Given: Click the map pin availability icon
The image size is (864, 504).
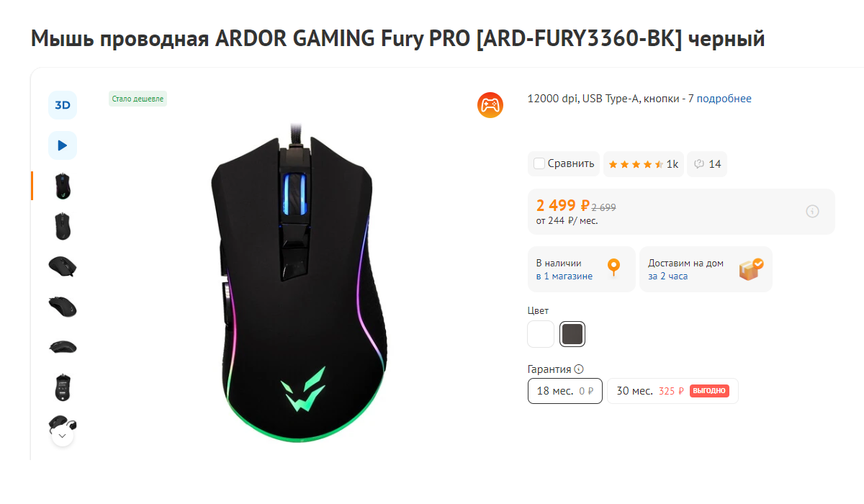Looking at the screenshot, I should (613, 268).
